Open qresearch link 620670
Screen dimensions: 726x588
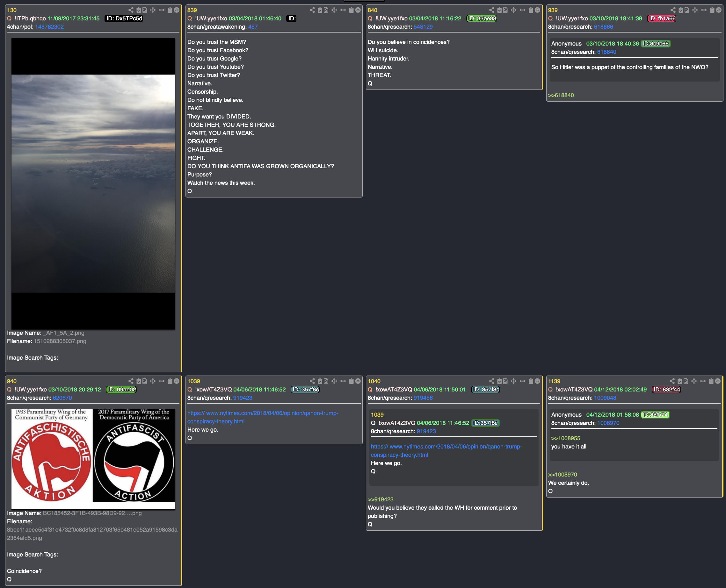pyautogui.click(x=62, y=398)
